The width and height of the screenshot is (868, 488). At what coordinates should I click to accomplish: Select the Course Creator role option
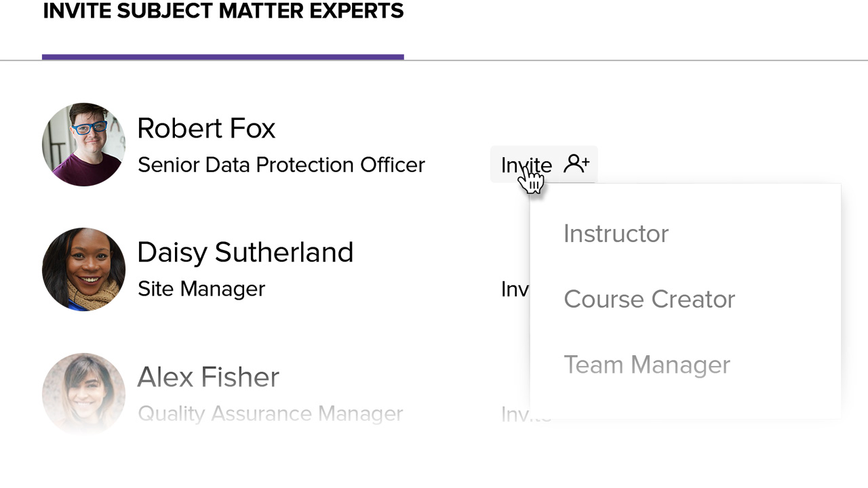point(649,299)
